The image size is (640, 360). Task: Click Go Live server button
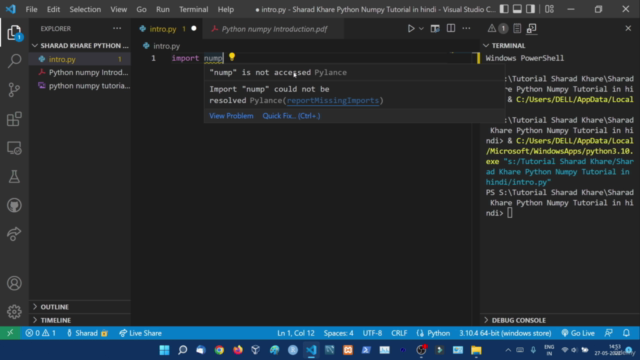578,333
